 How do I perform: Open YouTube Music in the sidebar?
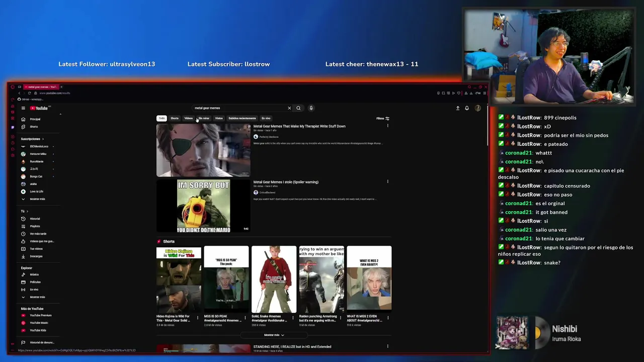click(38, 323)
